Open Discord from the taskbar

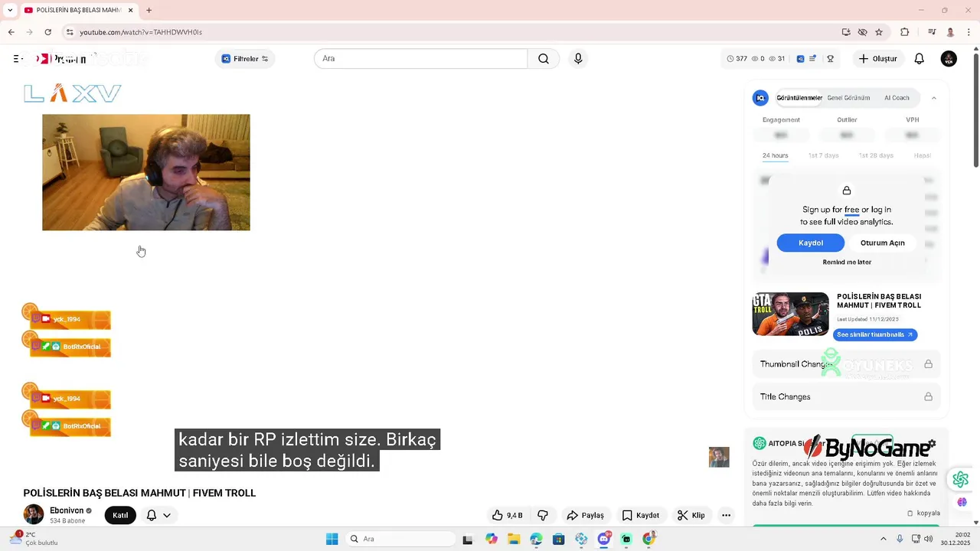pyautogui.click(x=604, y=539)
